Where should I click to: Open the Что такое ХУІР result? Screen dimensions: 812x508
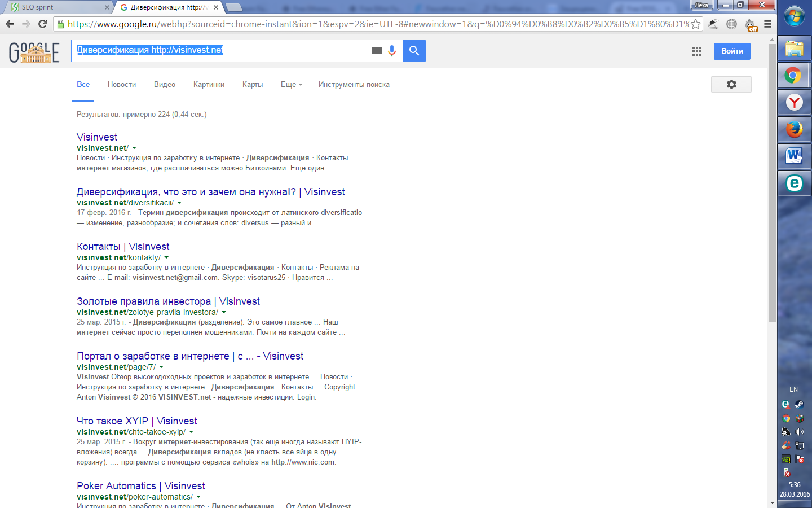(x=137, y=421)
